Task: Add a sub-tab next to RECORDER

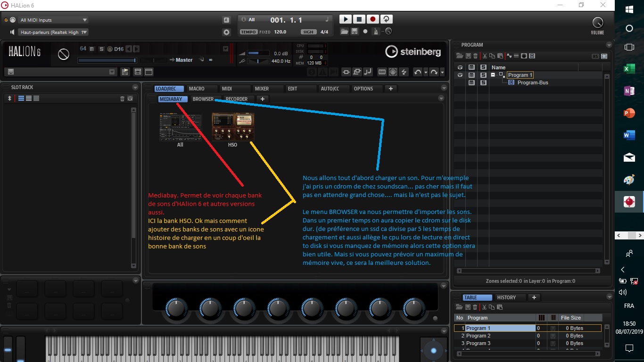Action: (263, 99)
